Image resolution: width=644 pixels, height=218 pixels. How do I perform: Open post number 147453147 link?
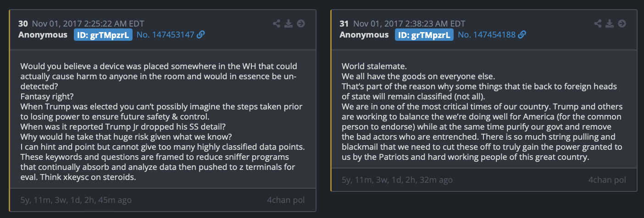tap(166, 35)
